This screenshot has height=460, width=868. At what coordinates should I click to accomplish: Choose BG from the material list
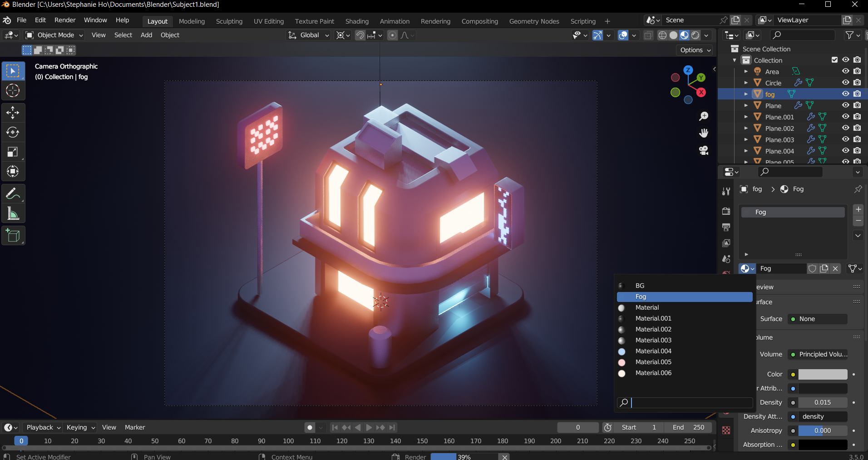685,286
